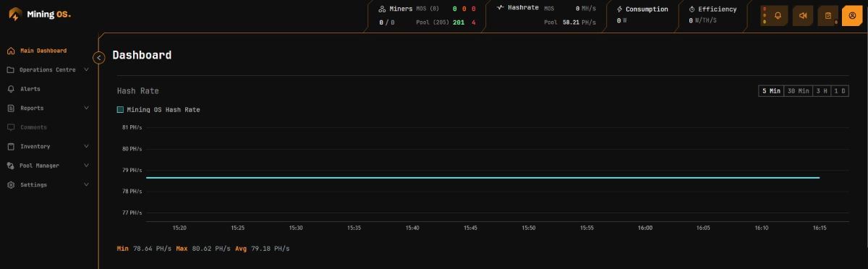Click the Miners network icon in header
The image size is (868, 269).
383,9
